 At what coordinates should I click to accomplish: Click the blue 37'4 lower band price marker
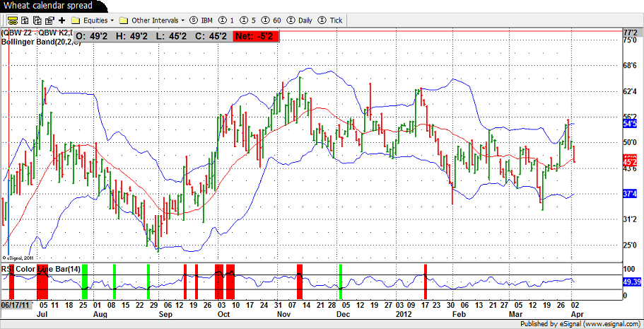click(631, 194)
